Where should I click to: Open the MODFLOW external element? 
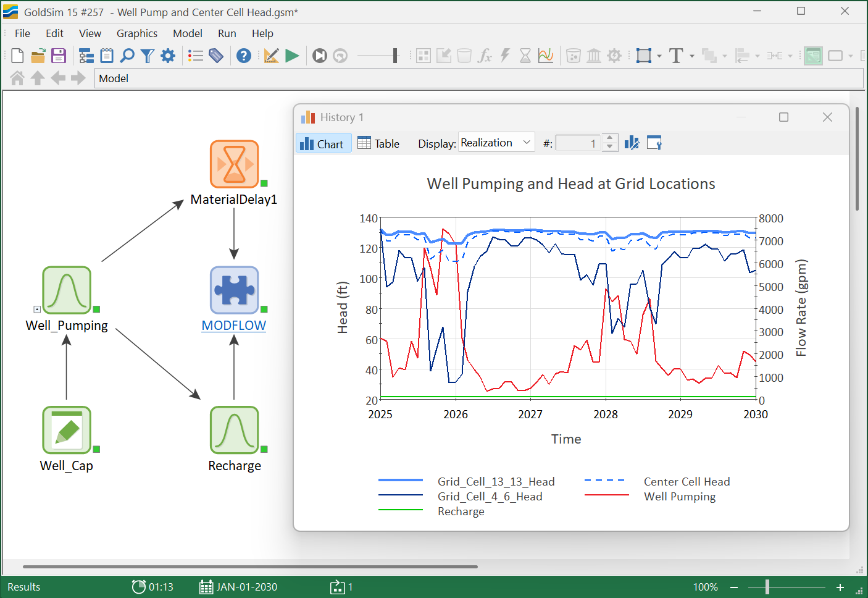pyautogui.click(x=234, y=290)
